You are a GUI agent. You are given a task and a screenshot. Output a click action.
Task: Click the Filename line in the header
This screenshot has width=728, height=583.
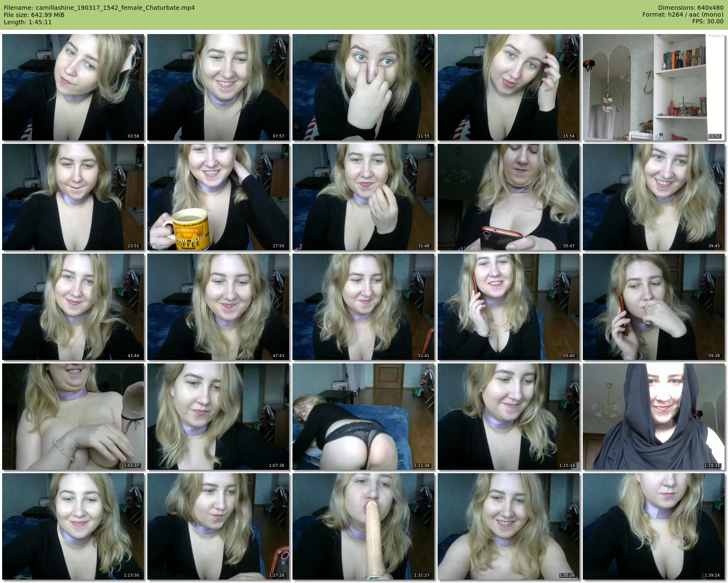99,8
